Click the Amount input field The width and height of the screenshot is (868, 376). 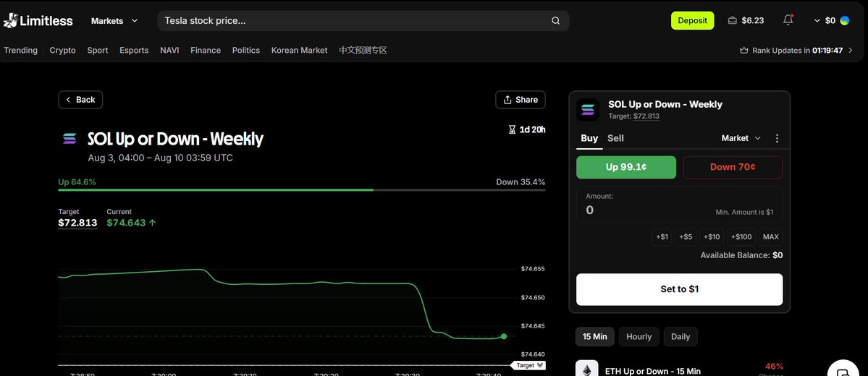[x=680, y=205]
